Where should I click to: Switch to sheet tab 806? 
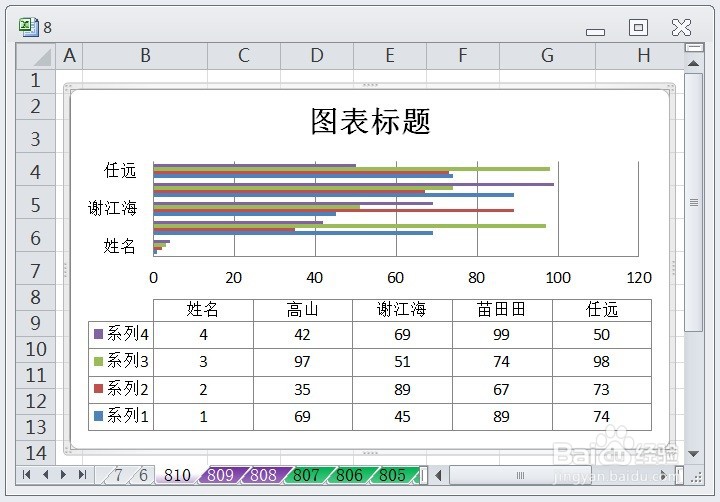[x=349, y=475]
